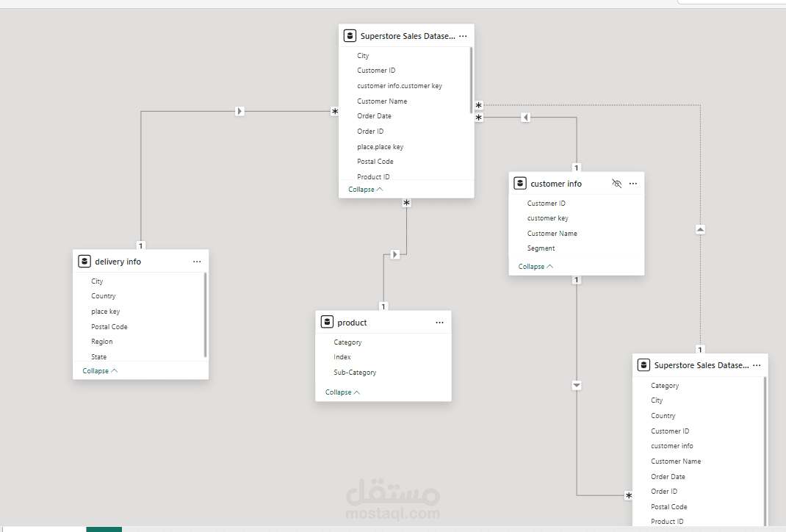Open the product table options menu
This screenshot has height=532, width=786.
click(x=439, y=322)
